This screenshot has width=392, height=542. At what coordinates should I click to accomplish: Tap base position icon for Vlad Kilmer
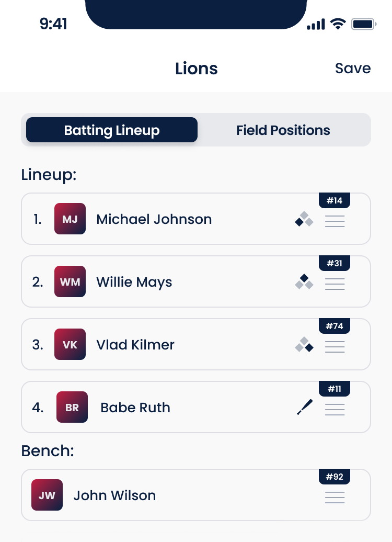click(x=304, y=345)
